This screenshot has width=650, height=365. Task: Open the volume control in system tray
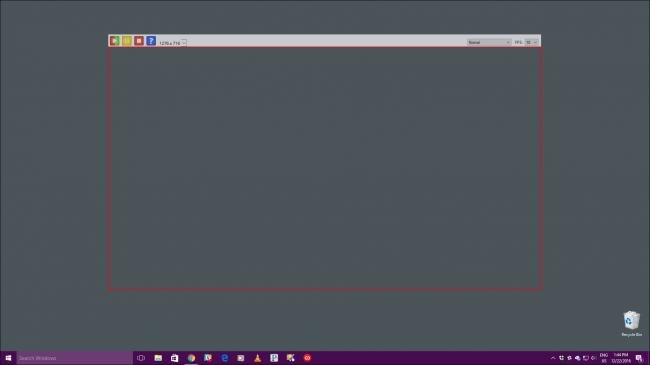click(x=594, y=358)
